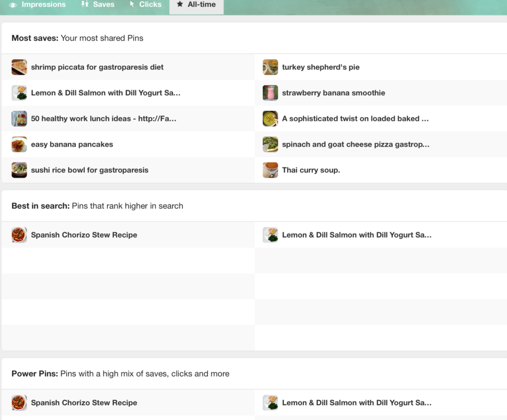507x420 pixels.
Task: Click the Thai curry soup thumbnail
Action: tap(270, 170)
